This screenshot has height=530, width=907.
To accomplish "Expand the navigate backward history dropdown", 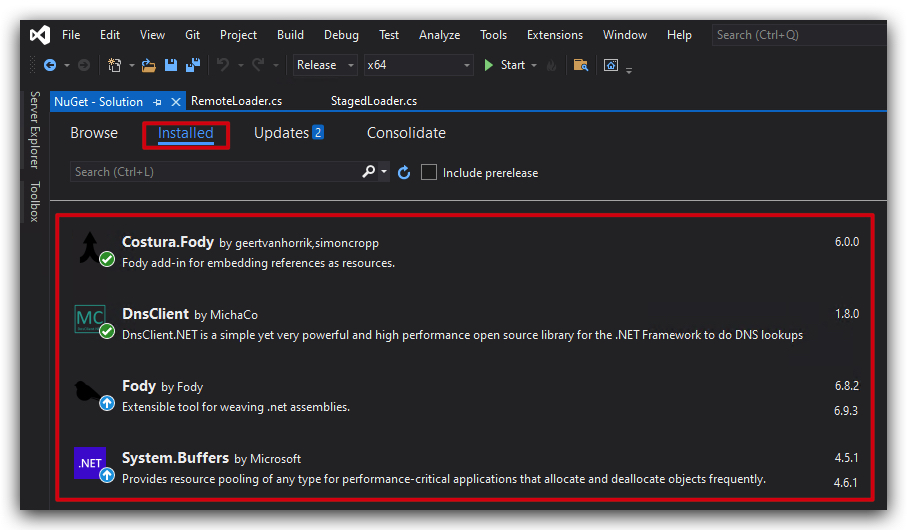I will pos(67,65).
